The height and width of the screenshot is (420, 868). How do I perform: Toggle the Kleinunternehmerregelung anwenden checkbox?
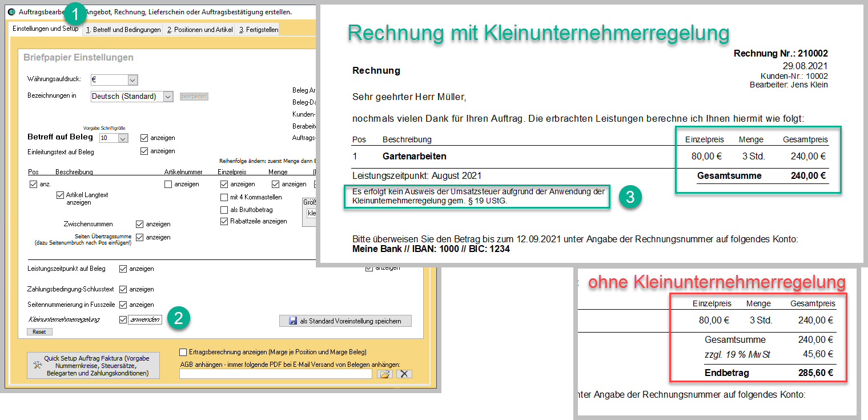[123, 320]
